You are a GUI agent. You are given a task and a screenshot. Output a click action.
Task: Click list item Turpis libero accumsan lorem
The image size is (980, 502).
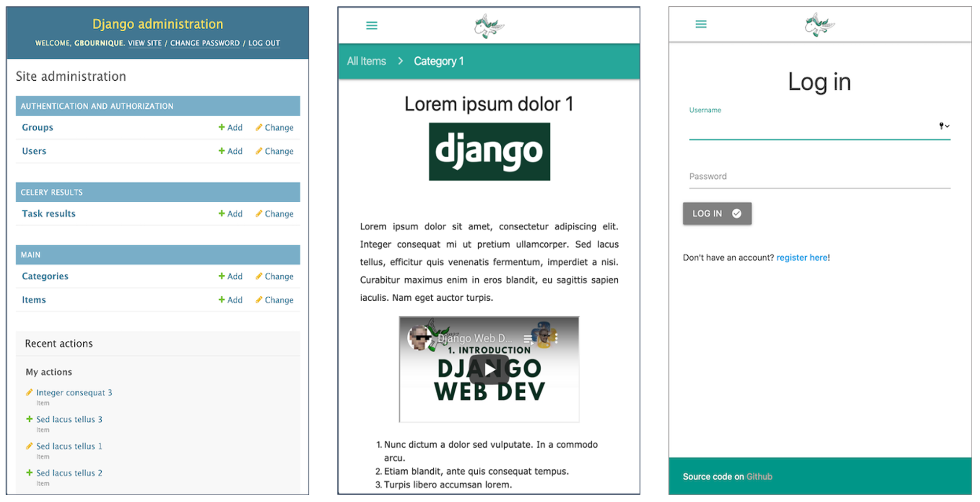[x=448, y=484]
